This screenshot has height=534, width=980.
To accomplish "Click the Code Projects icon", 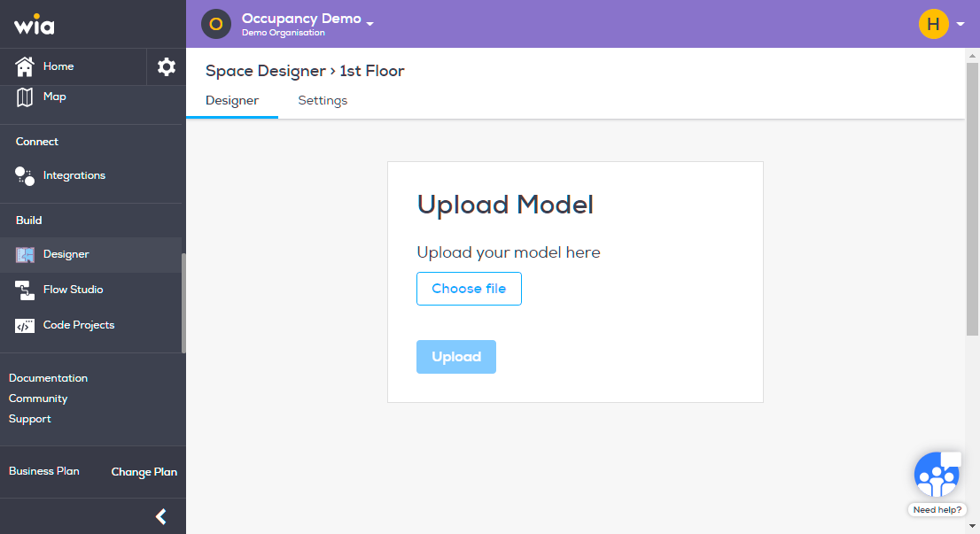I will [25, 325].
